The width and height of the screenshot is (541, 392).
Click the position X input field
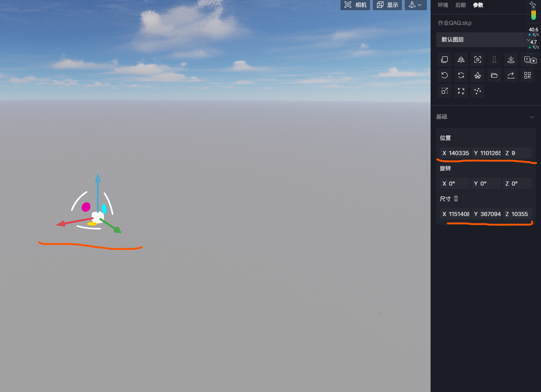[x=455, y=153]
